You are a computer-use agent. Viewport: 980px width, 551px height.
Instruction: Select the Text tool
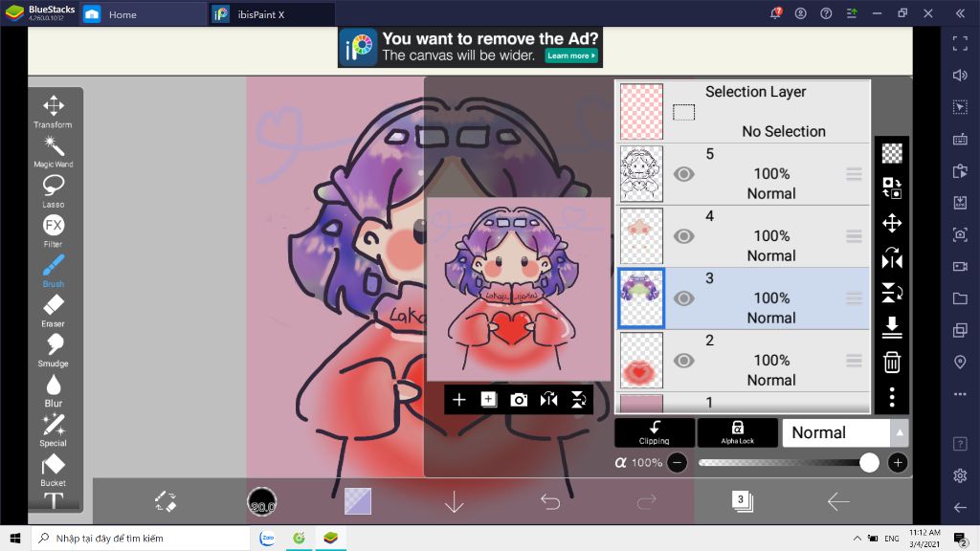click(x=54, y=501)
